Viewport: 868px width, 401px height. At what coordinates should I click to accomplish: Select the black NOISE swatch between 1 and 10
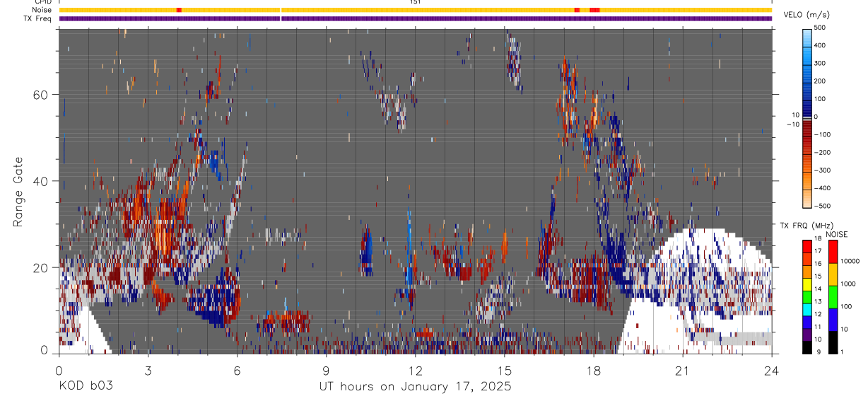833,342
